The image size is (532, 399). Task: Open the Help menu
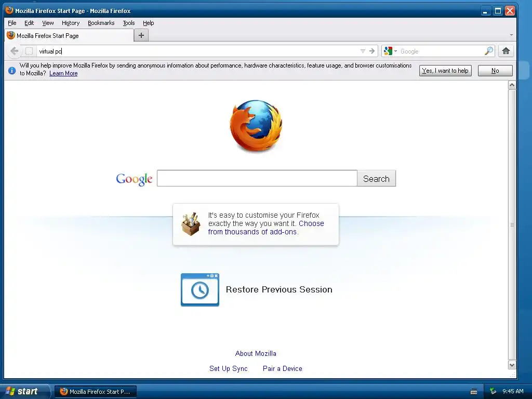tap(148, 23)
